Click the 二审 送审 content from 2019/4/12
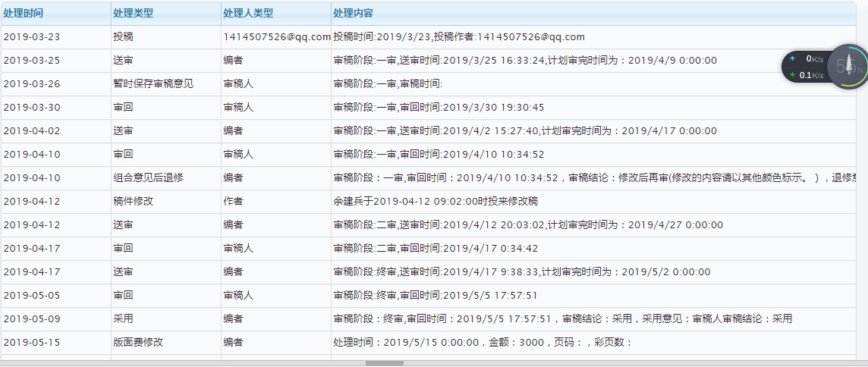 [528, 225]
